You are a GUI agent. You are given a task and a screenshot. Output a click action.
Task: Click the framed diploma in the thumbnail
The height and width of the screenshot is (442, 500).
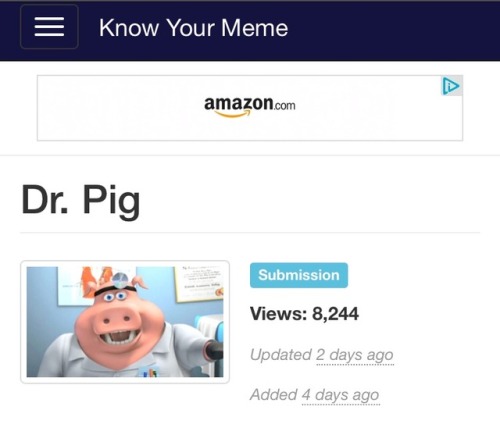point(200,283)
